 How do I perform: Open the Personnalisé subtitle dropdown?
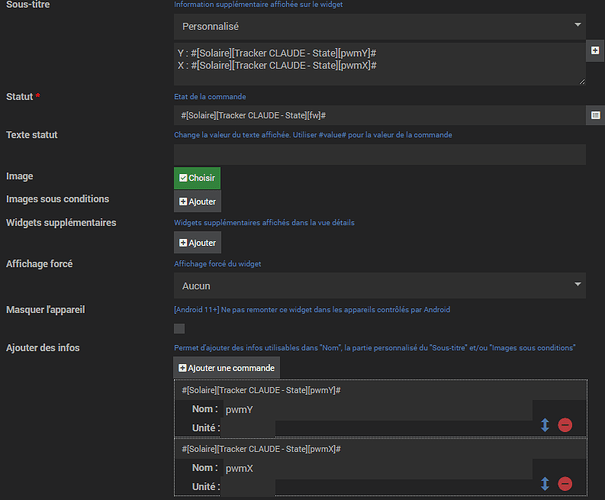378,25
